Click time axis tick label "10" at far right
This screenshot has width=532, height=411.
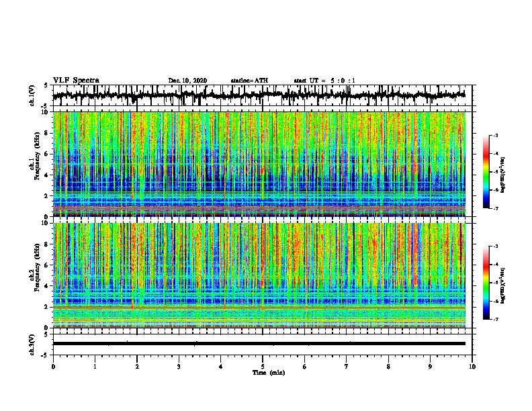click(472, 367)
